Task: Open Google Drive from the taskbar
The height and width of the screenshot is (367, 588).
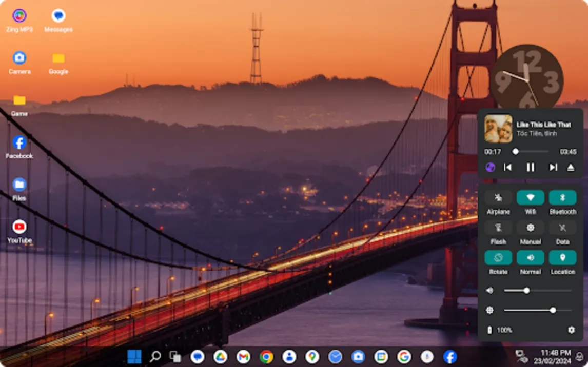Action: 221,357
